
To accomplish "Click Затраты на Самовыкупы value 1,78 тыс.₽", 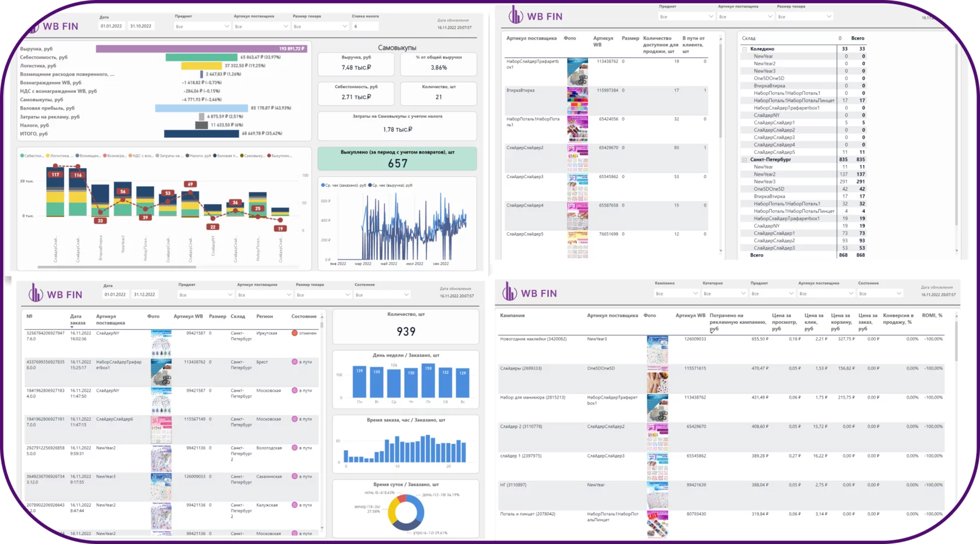I will point(397,130).
